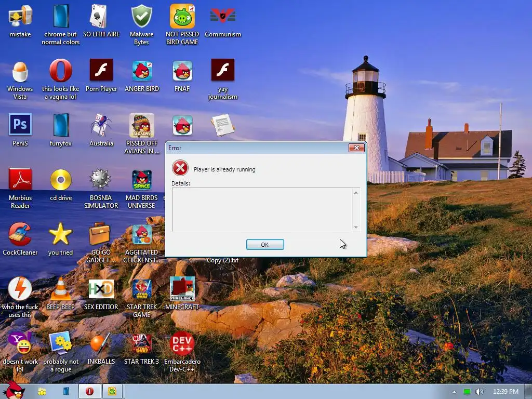532x399 pixels.
Task: Select the 'GO GO GADGET ...' briefcase icon
Action: (x=100, y=234)
